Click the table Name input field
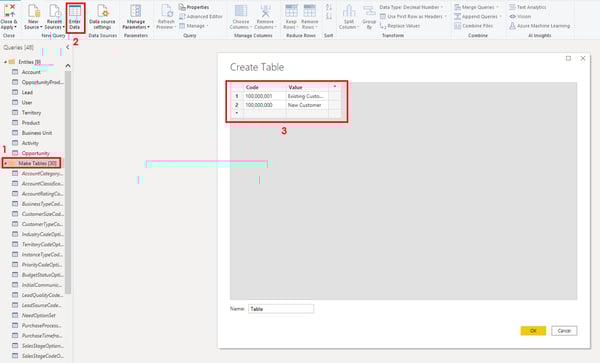The height and width of the screenshot is (363, 600). tap(281, 309)
